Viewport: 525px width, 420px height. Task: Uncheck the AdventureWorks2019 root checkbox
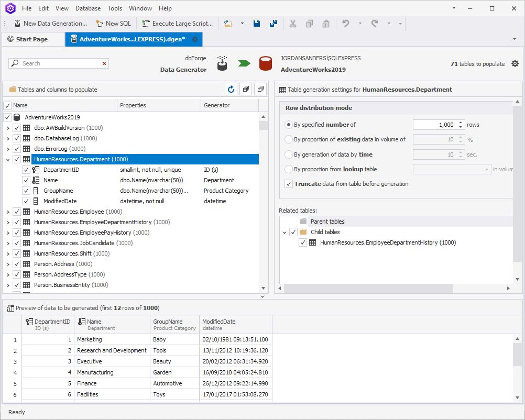tap(7, 117)
